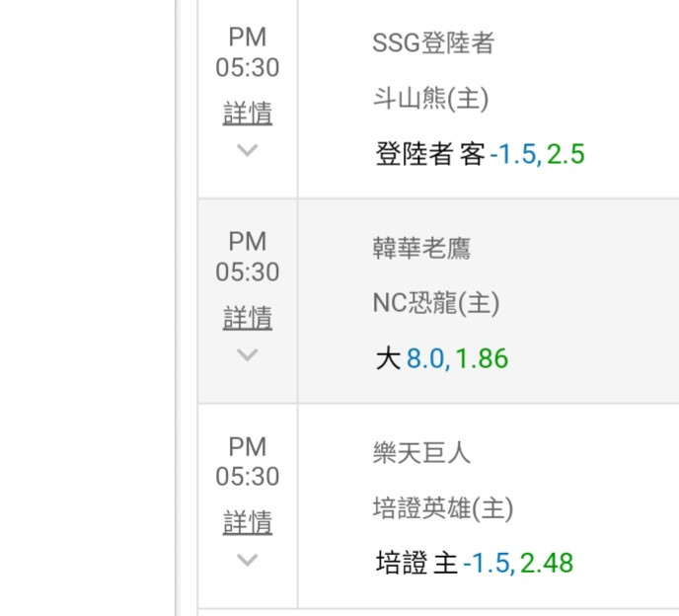Select 樂天巨人 team name
Viewport: 679px width, 616px height.
click(x=421, y=453)
